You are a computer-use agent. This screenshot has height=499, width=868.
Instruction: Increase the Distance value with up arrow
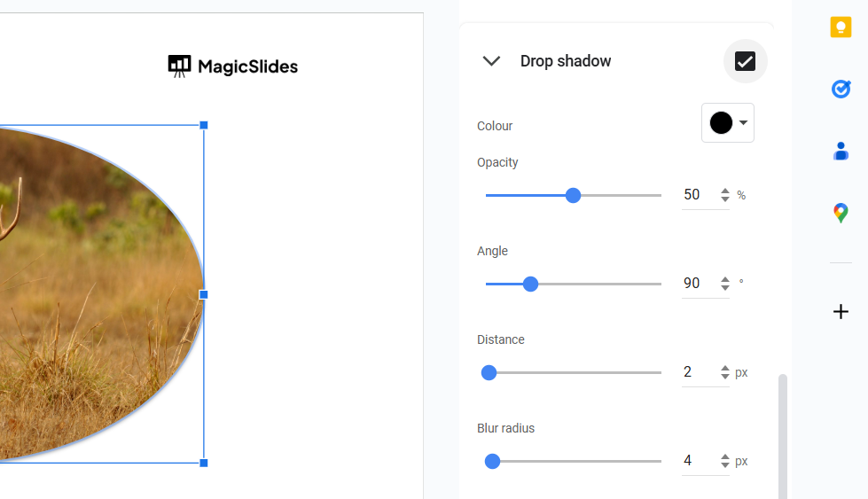pos(725,368)
